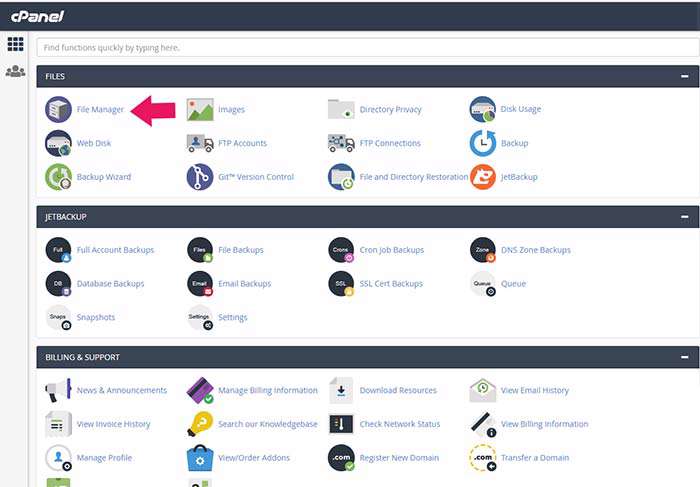The width and height of the screenshot is (700, 487).
Task: Go to Database Backups link
Action: pos(110,283)
